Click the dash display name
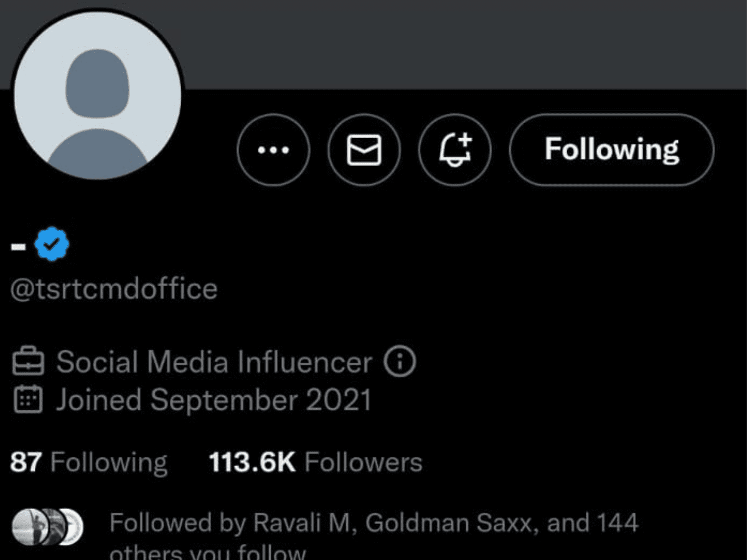The width and height of the screenshot is (747, 560). (x=19, y=246)
